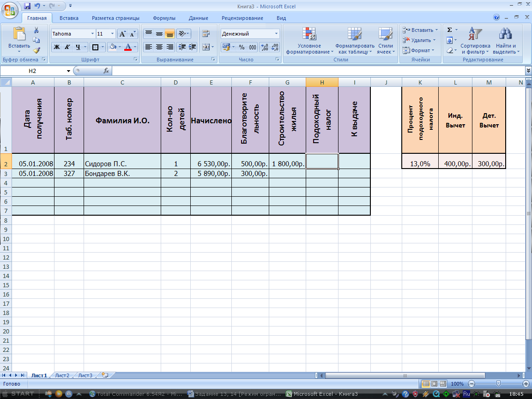Decrease decimal places
The width and height of the screenshot is (532, 399).
[x=275, y=47]
